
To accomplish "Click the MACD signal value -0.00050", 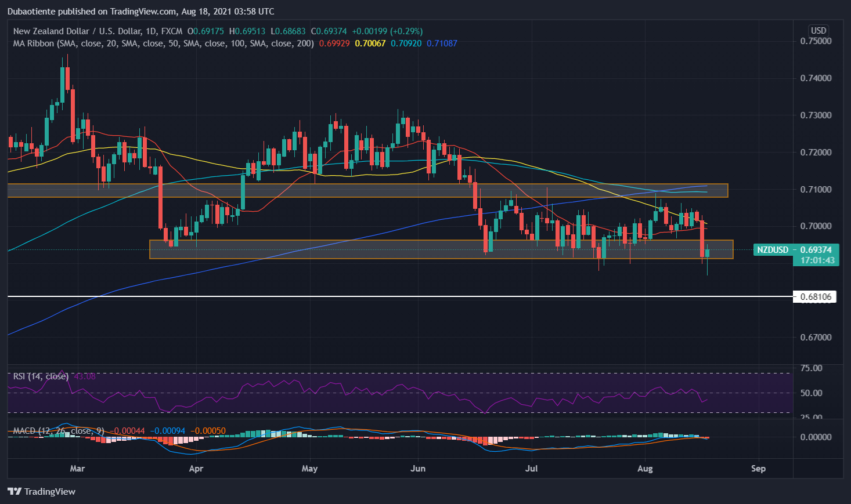I will [208, 431].
